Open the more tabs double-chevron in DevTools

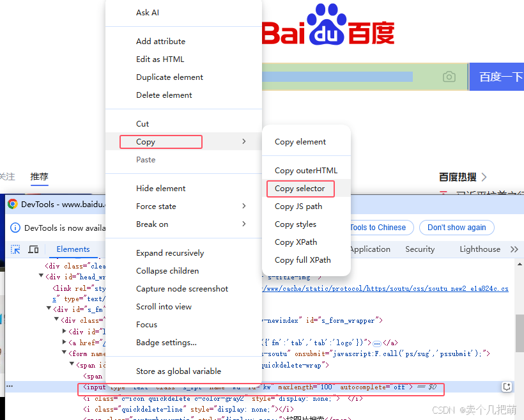pyautogui.click(x=514, y=249)
